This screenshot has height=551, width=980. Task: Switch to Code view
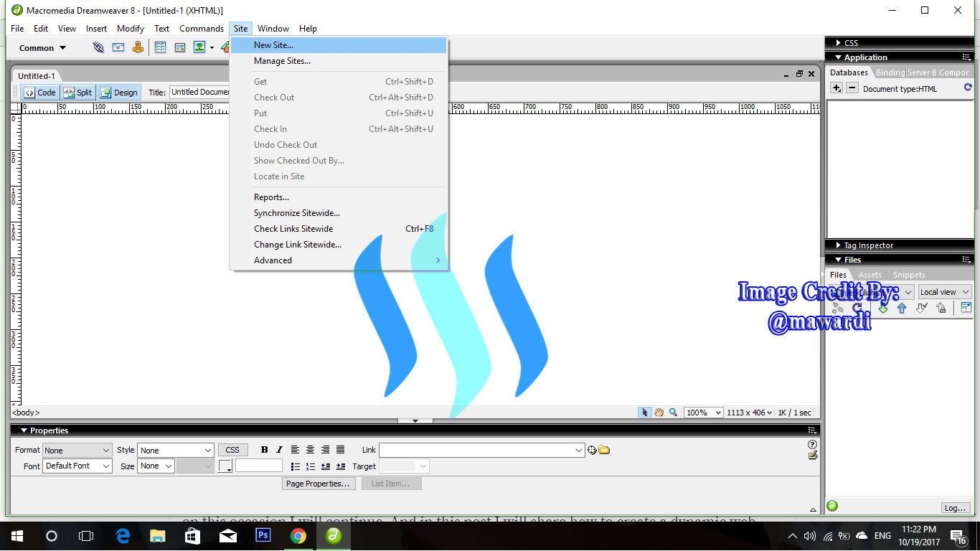coord(39,92)
